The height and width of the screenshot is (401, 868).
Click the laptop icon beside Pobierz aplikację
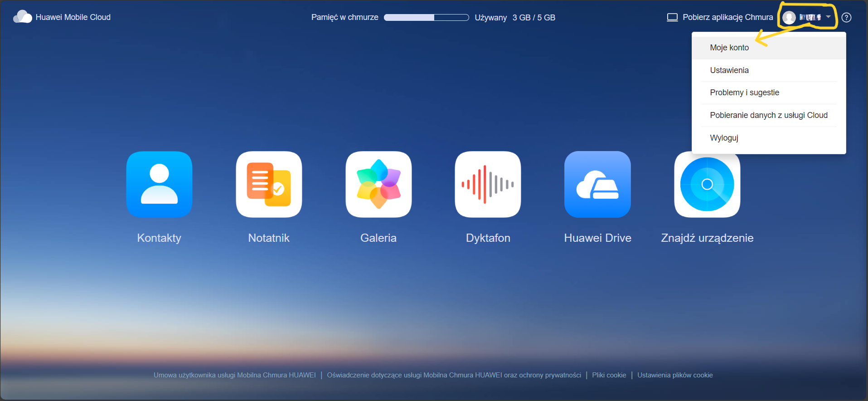[x=672, y=17]
